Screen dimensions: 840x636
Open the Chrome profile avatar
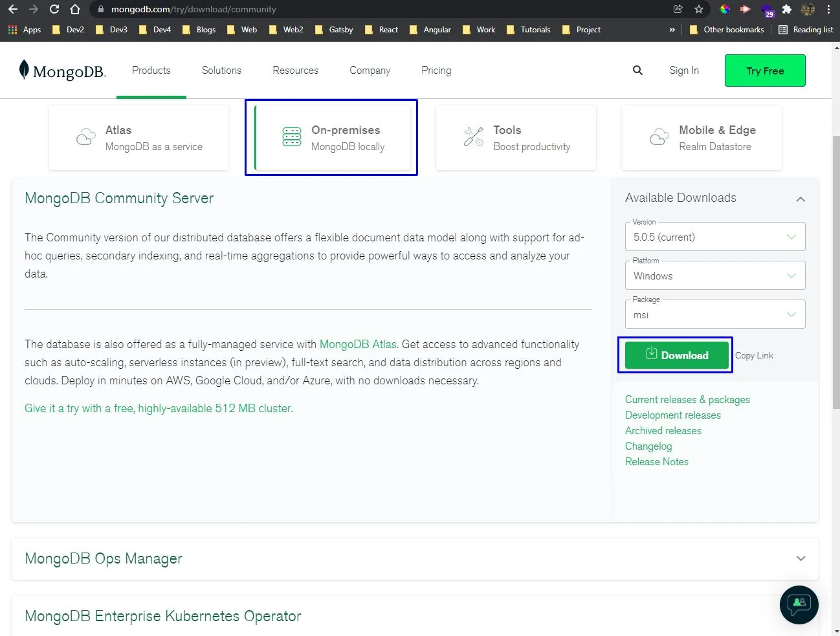(x=808, y=9)
